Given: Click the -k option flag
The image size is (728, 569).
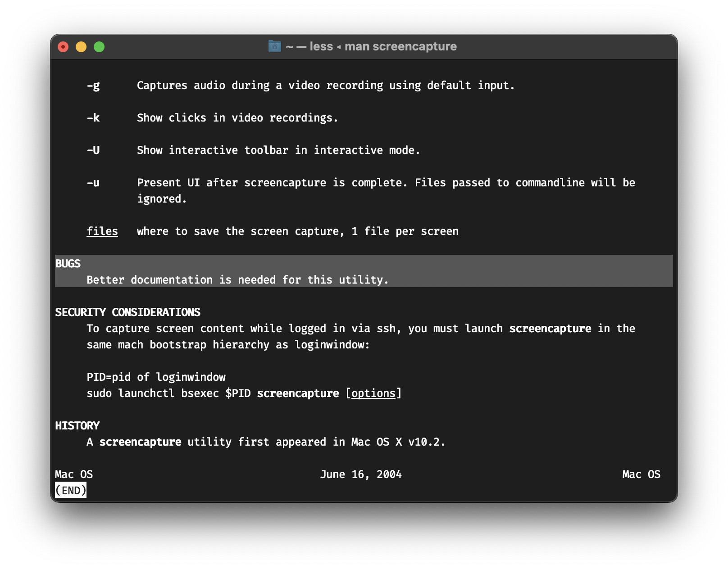Looking at the screenshot, I should coord(93,118).
